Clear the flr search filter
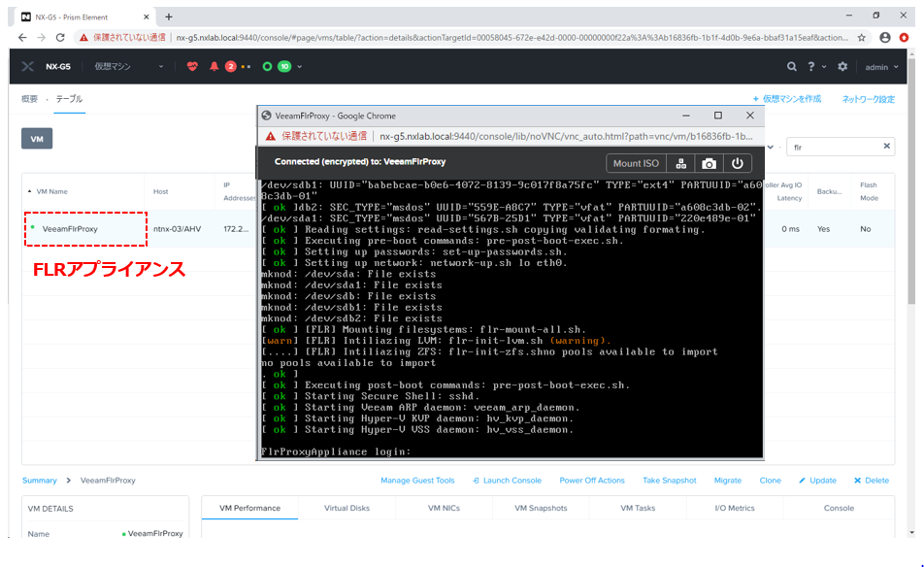This screenshot has width=924, height=567. click(886, 146)
